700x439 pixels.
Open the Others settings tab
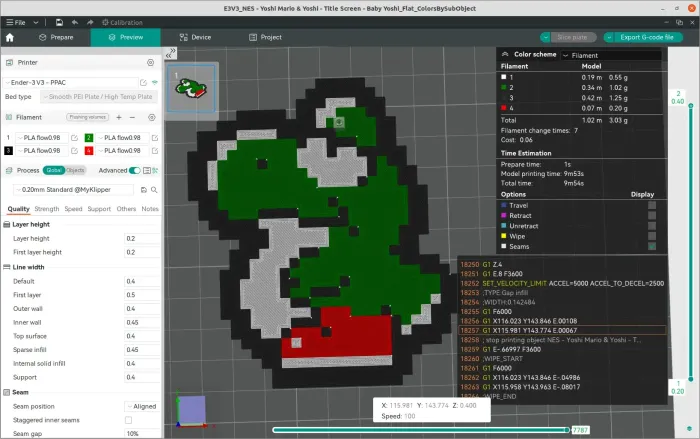coord(126,209)
